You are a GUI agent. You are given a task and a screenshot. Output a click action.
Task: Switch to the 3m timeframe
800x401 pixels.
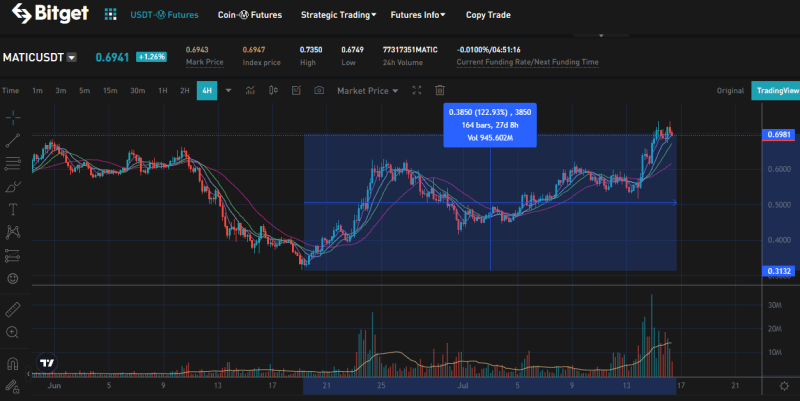[61, 90]
